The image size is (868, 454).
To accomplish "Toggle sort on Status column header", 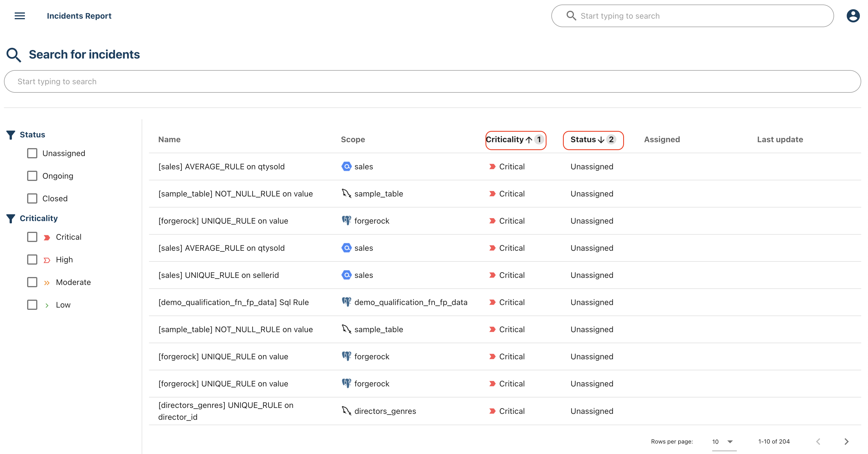I will pos(583,140).
